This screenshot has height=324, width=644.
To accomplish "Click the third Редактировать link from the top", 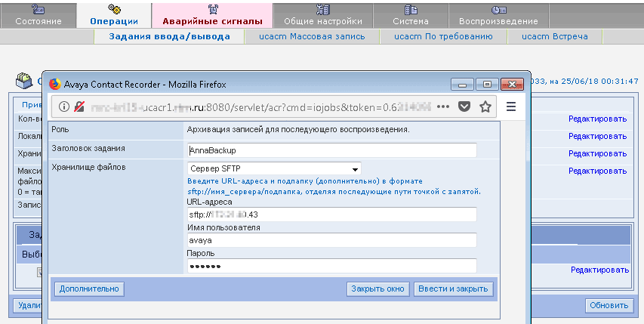I will click(598, 153).
